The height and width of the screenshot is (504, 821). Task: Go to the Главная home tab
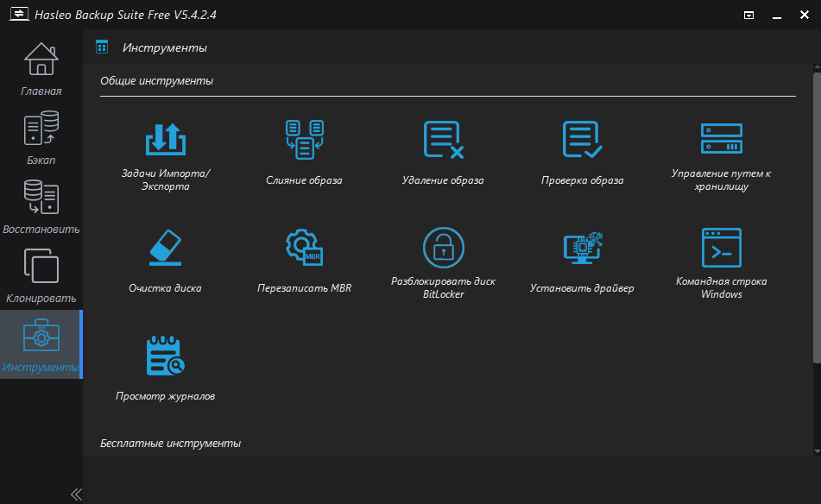(x=41, y=68)
